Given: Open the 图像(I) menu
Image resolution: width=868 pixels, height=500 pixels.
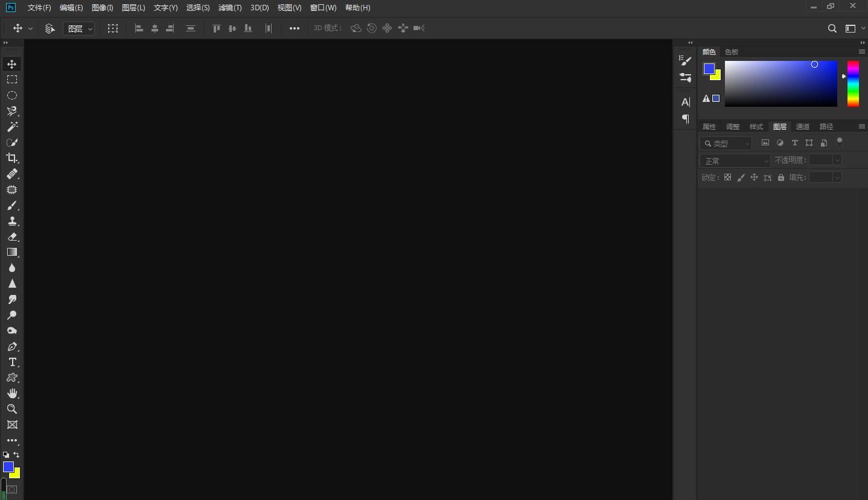Looking at the screenshot, I should click(103, 8).
